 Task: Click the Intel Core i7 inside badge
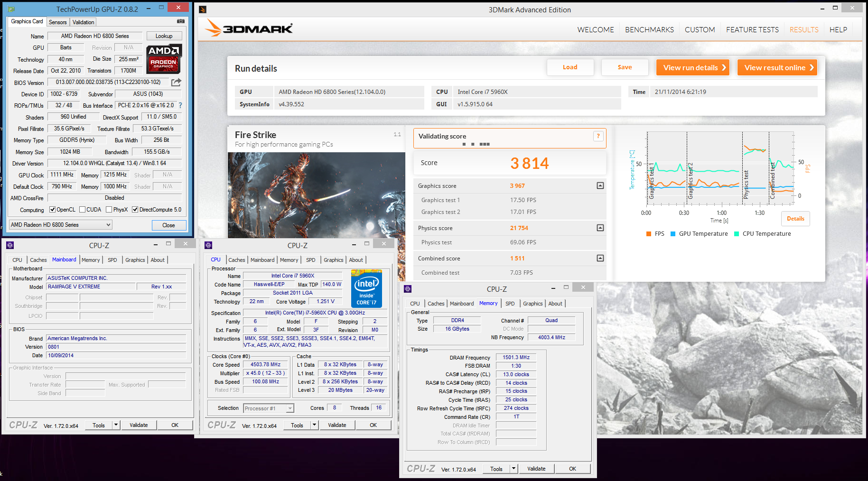[x=366, y=288]
